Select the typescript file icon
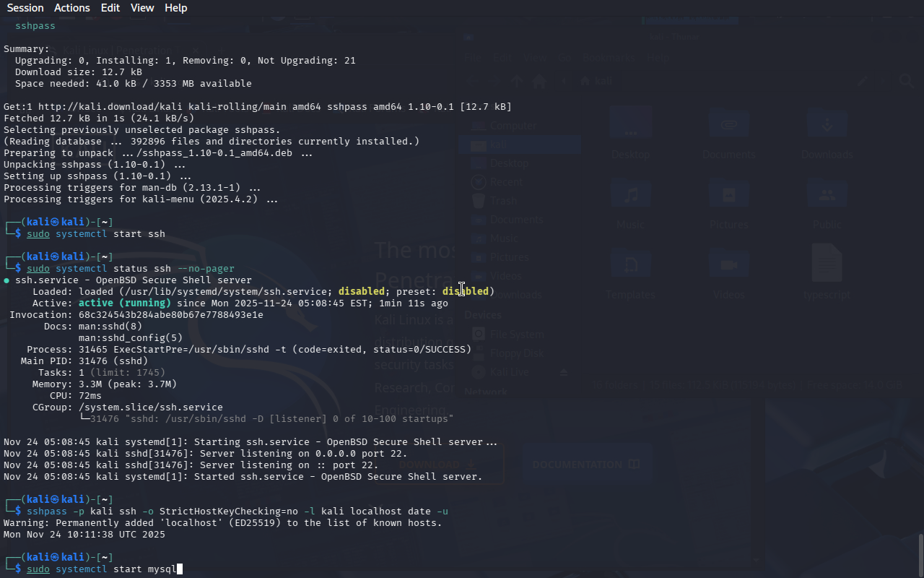The width and height of the screenshot is (924, 578). pyautogui.click(x=827, y=263)
